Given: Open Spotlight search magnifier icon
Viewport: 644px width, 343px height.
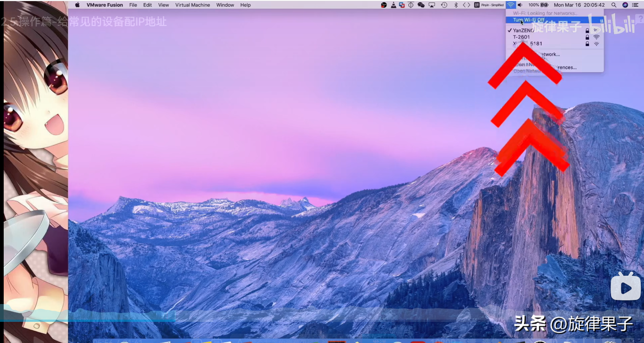Looking at the screenshot, I should [x=614, y=5].
